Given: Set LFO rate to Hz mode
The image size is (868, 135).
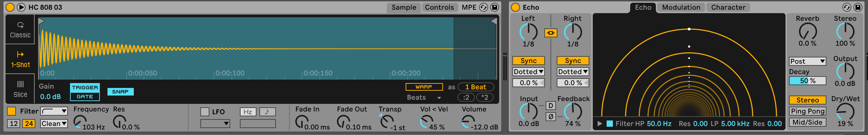Looking at the screenshot, I should pyautogui.click(x=248, y=112).
